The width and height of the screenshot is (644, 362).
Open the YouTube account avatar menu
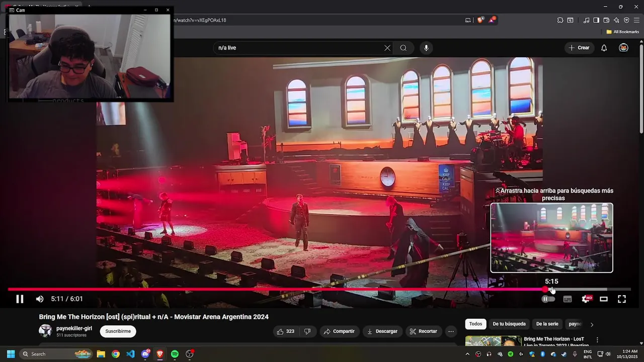623,48
